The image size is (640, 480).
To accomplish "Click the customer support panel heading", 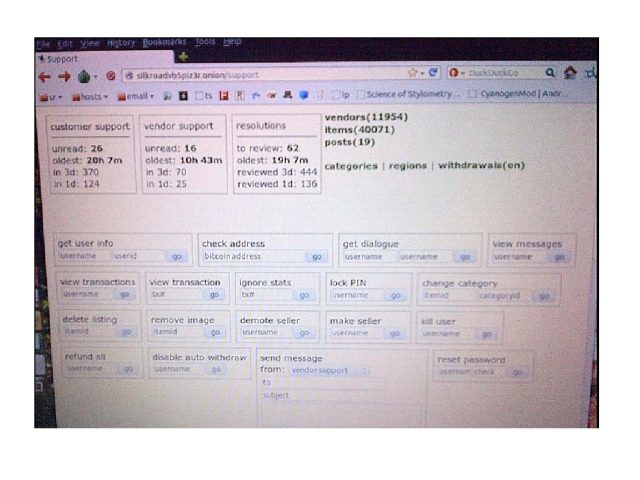I will click(90, 127).
